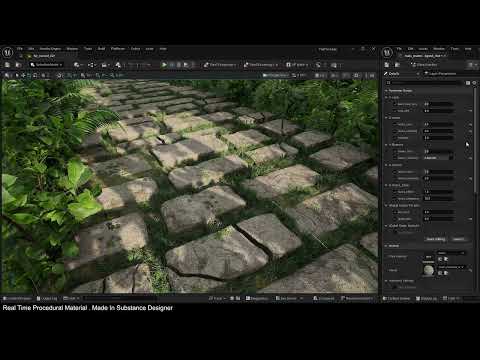Open the Details panel settings gear
The width and height of the screenshot is (480, 360).
[x=474, y=82]
